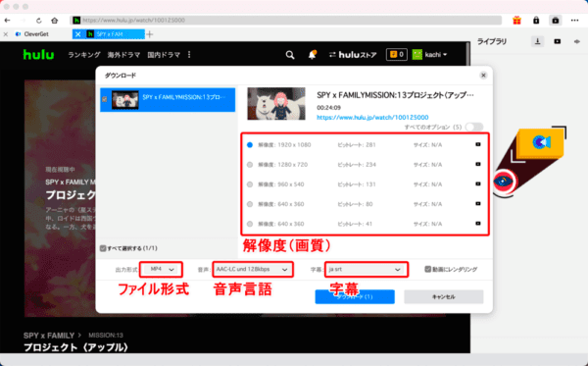
Task: Open the ticket counter showing 0
Action: pyautogui.click(x=396, y=55)
